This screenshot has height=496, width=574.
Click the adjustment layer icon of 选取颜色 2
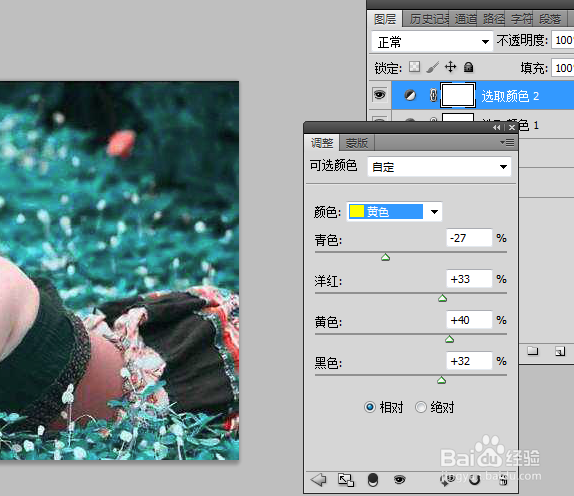click(410, 96)
